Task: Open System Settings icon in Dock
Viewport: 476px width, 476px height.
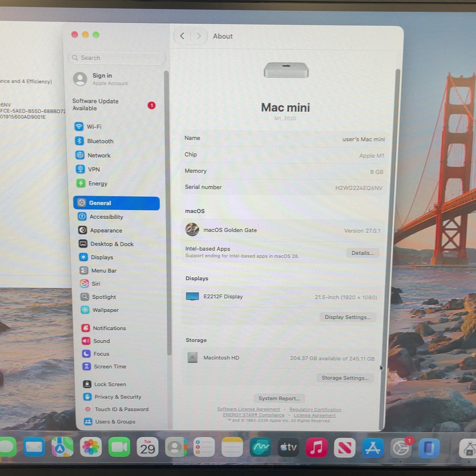Action: [401, 449]
